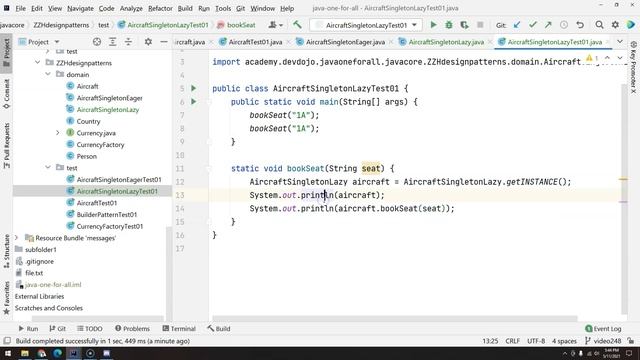Image resolution: width=640 pixels, height=360 pixels.
Task: Switch to AircraftSingletonLazy.java tab
Action: [446, 42]
